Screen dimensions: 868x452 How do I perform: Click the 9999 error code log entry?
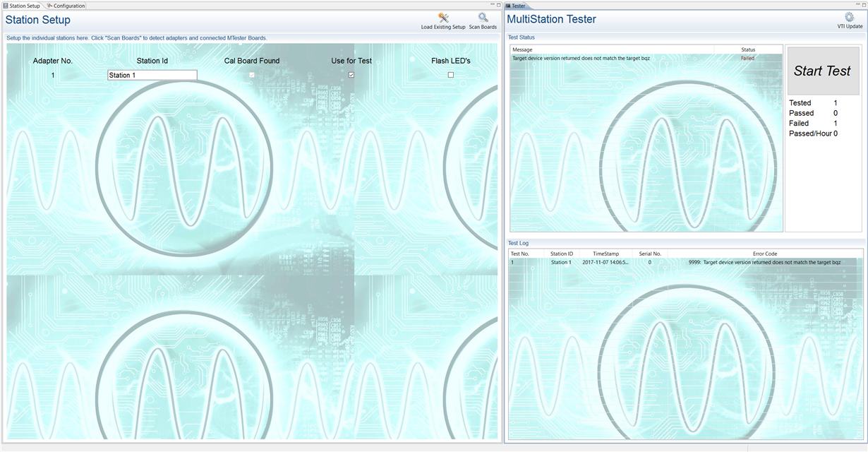tap(764, 262)
